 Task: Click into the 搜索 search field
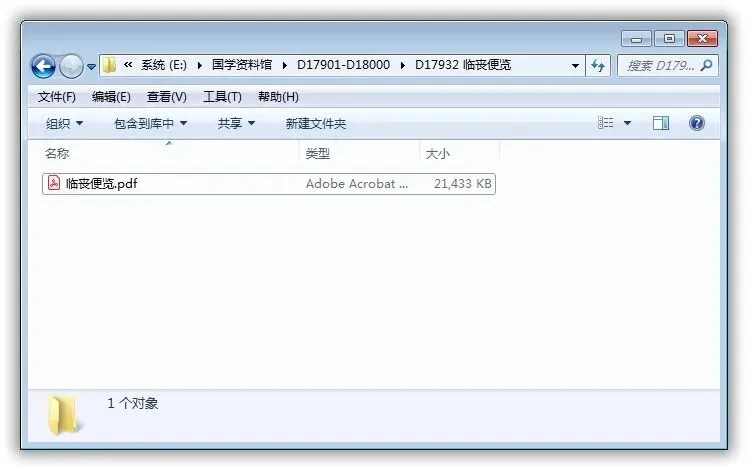tap(662, 66)
